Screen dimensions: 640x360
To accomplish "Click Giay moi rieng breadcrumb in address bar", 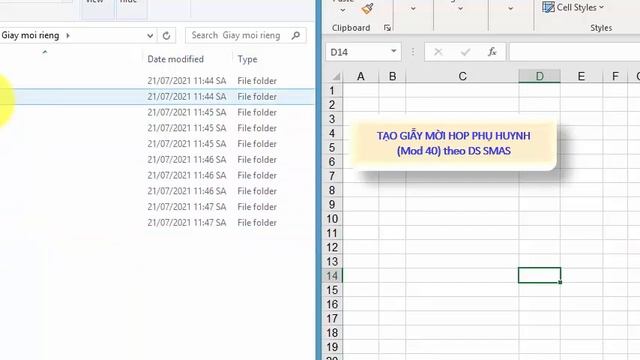I will tap(30, 36).
